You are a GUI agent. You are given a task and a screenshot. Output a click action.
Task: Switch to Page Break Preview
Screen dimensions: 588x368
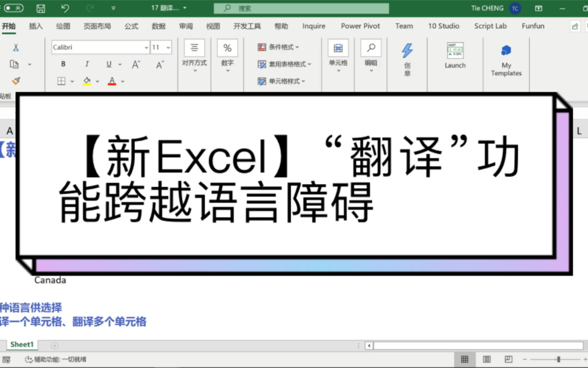coord(508,359)
